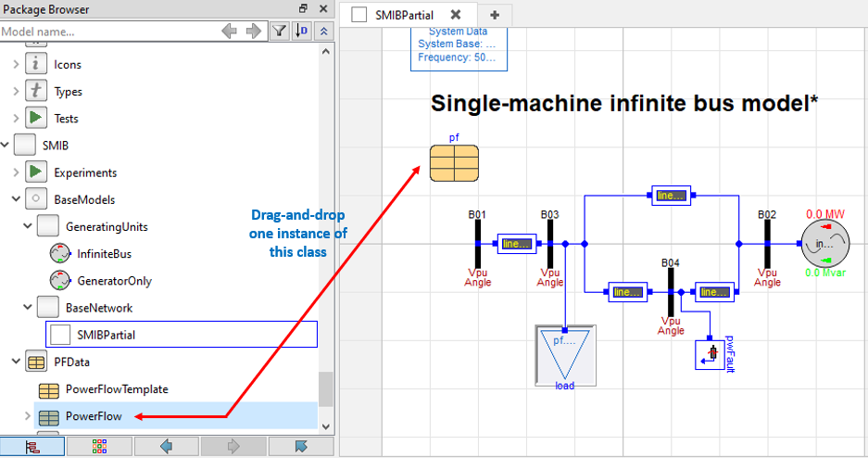Collapse the BaseModels tree node
Image resolution: width=868 pixels, height=458 pixels.
coord(16,199)
